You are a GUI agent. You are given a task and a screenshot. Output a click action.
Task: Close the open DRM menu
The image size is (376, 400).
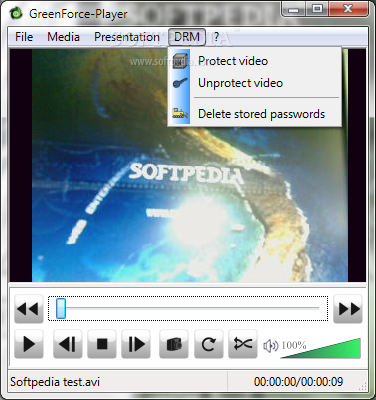pyautogui.click(x=187, y=37)
